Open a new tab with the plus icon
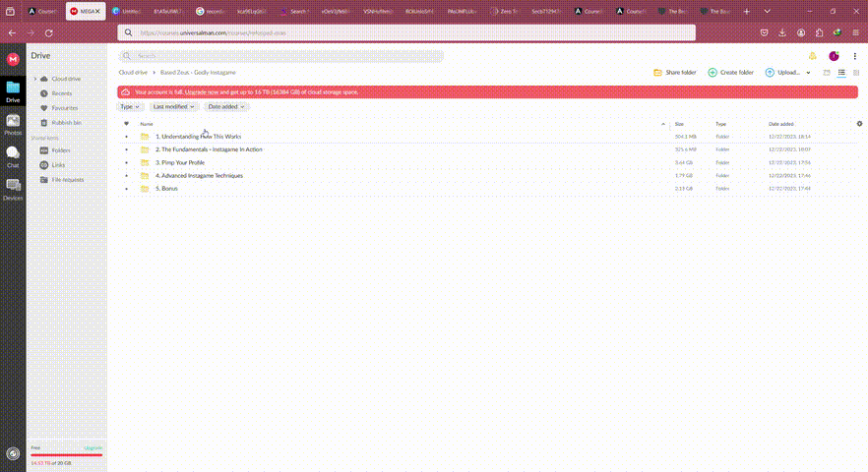 tap(746, 11)
